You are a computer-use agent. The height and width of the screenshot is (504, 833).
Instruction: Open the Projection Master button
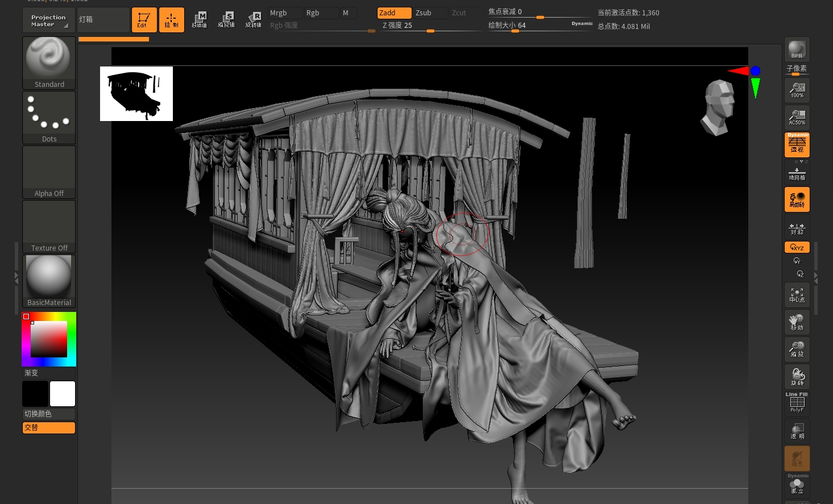tap(49, 20)
